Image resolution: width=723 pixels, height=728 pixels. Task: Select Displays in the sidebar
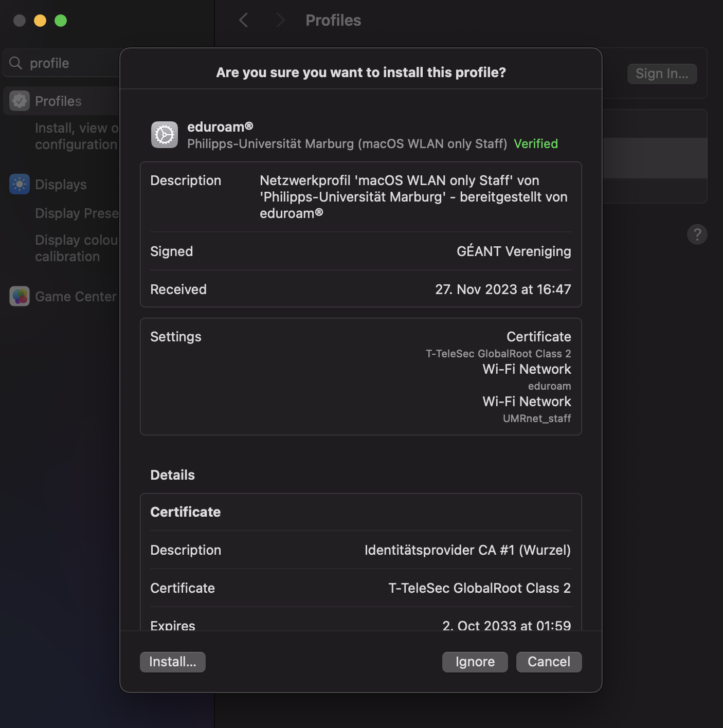pos(62,184)
